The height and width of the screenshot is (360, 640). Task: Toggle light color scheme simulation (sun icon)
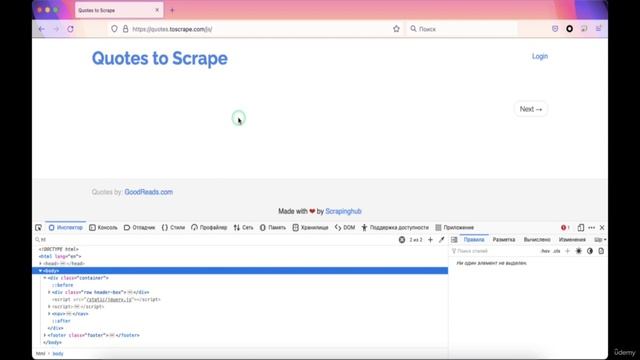(578, 251)
